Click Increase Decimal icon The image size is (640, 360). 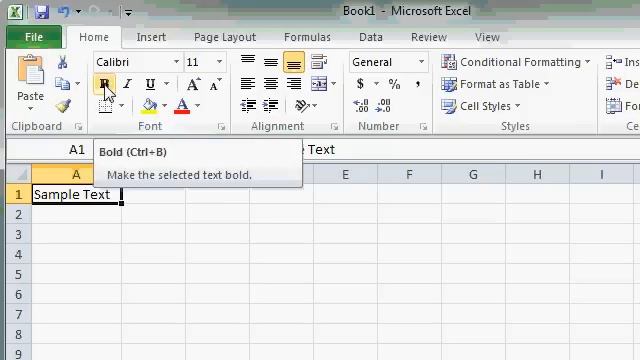(361, 106)
